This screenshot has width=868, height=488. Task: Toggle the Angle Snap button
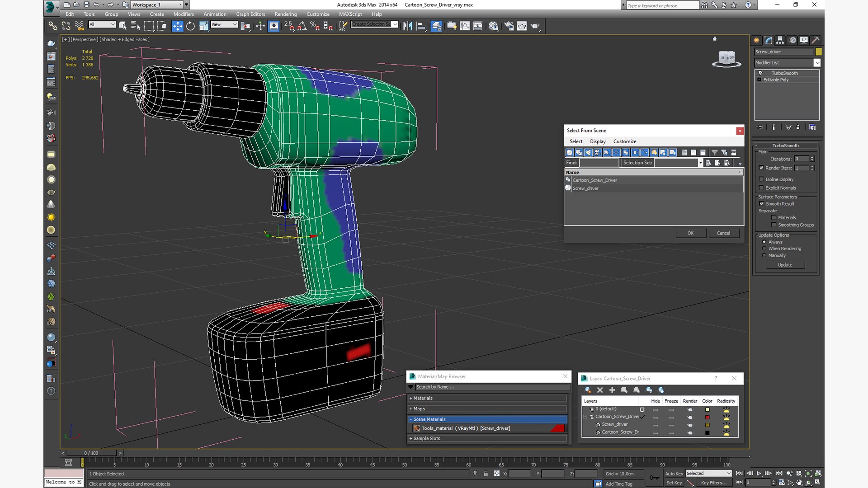[x=302, y=26]
